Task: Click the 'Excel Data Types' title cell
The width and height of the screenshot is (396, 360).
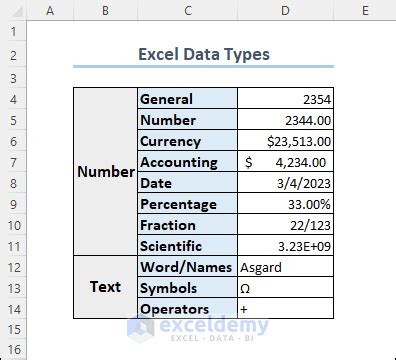Action: coord(203,55)
